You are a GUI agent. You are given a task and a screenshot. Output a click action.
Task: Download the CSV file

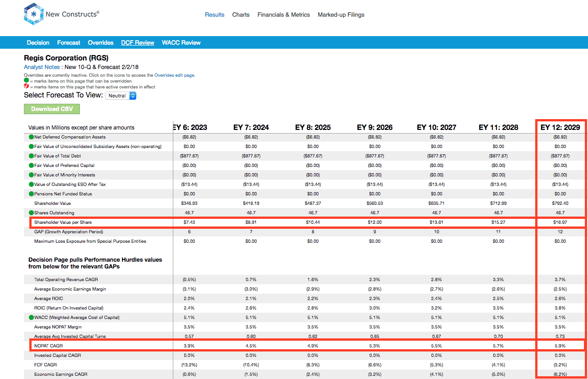pos(52,109)
